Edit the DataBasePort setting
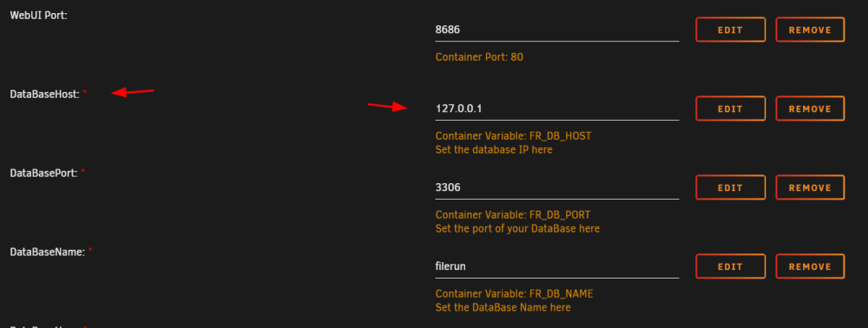 (730, 187)
